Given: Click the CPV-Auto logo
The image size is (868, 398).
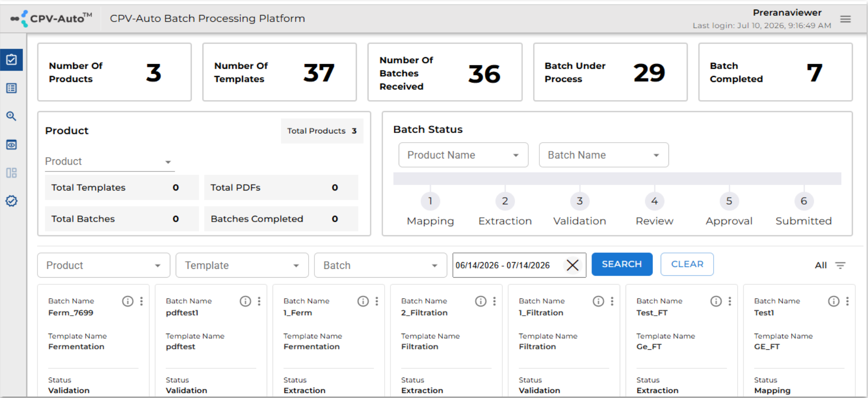Looking at the screenshot, I should [x=51, y=19].
